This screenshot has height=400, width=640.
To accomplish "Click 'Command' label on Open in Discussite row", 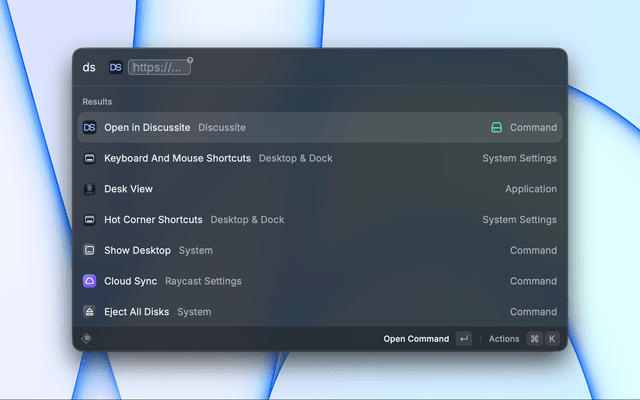I will 533,128.
